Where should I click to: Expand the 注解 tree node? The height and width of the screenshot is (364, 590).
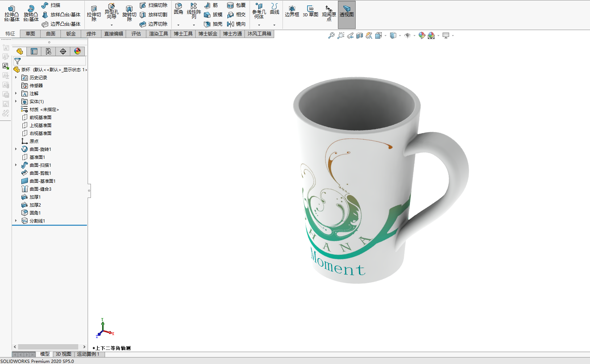pos(16,93)
